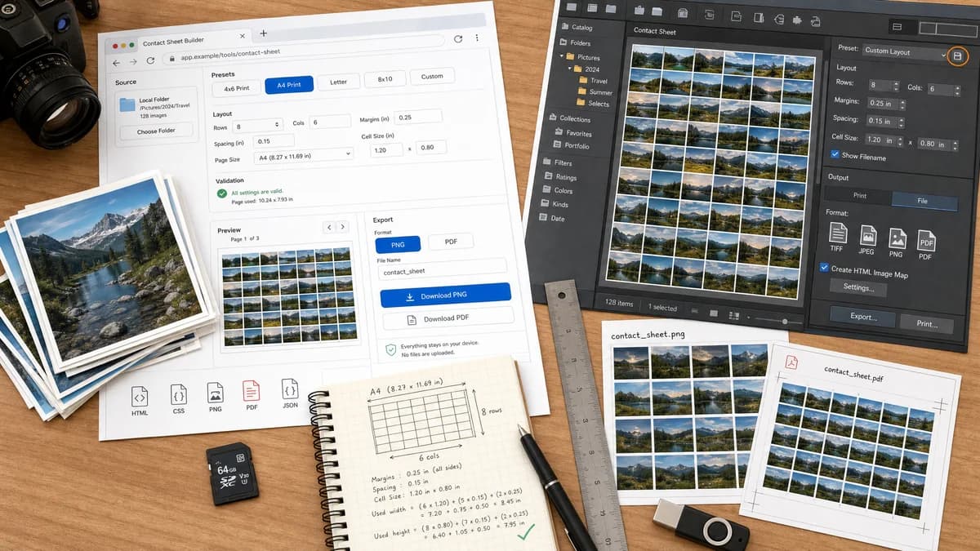This screenshot has width=980, height=551.
Task: Click the Download PDF button
Action: 448,318
